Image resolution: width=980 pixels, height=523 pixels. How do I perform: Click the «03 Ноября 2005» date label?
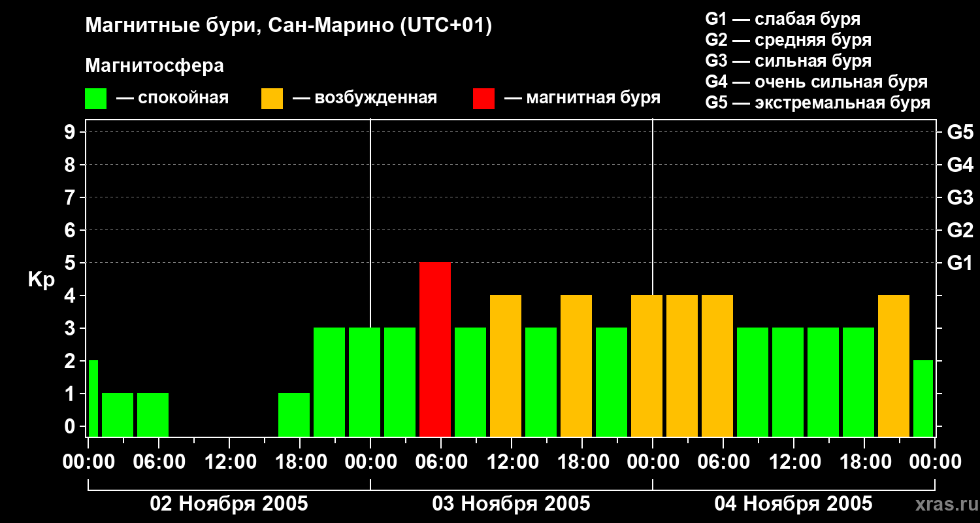tap(511, 503)
